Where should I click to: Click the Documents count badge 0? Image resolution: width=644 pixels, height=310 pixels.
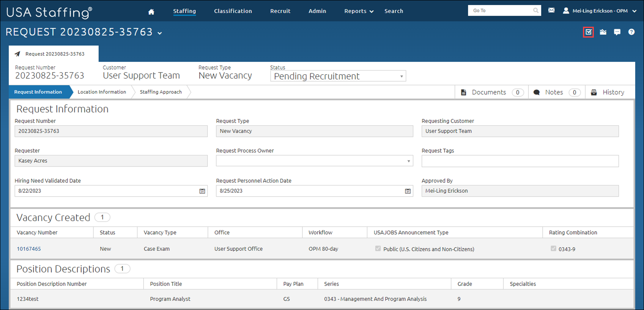(518, 92)
